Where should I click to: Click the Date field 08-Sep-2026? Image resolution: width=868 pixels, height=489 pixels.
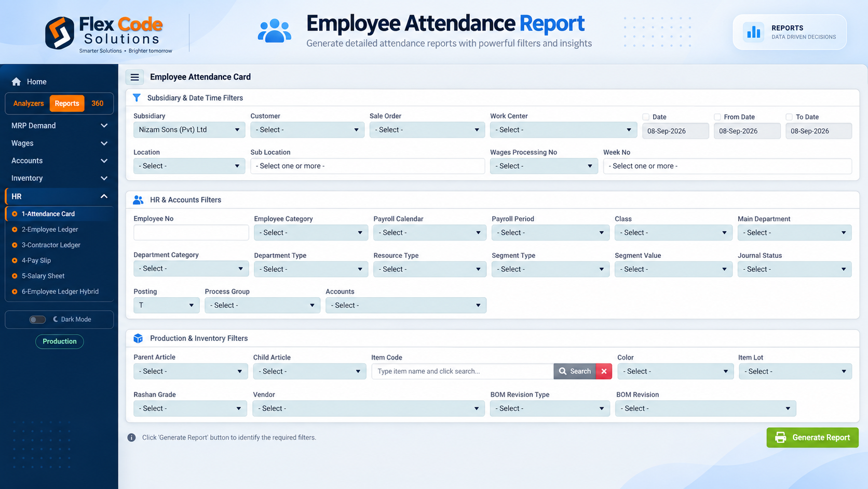[675, 131]
